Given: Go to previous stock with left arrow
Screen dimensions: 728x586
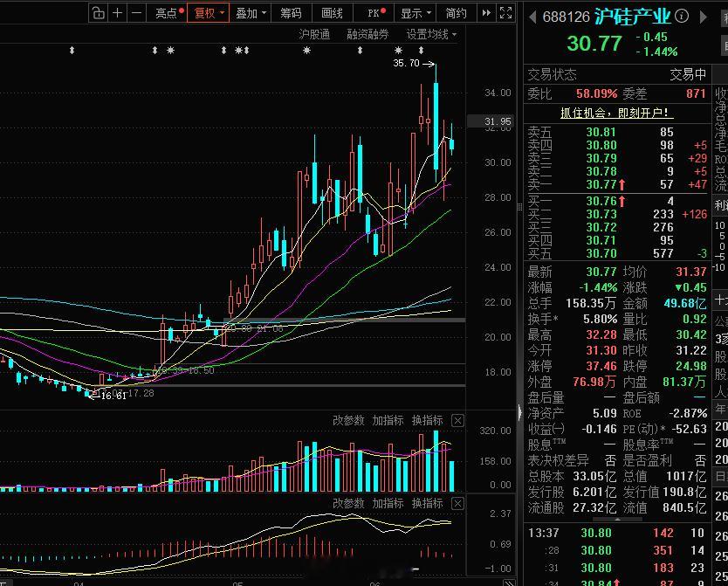Looking at the screenshot, I should tap(532, 17).
